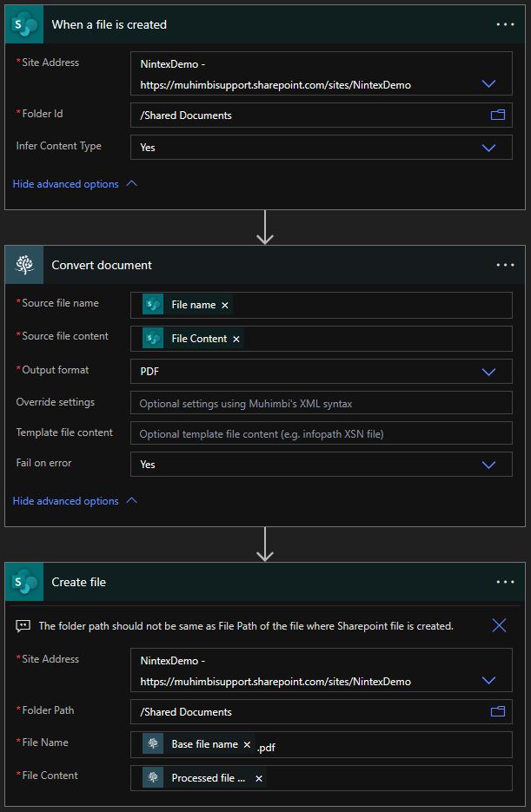
Task: Collapse advanced options in the trigger card
Action: point(75,183)
